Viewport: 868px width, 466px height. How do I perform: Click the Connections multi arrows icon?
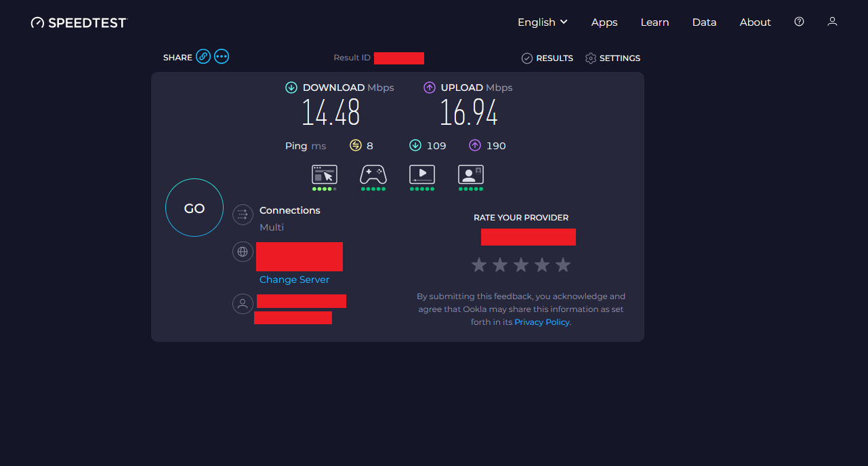pyautogui.click(x=243, y=214)
